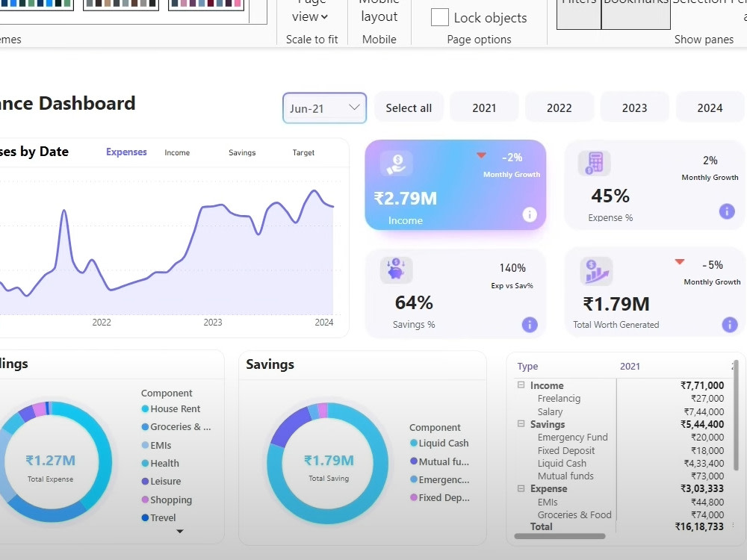This screenshot has width=747, height=560.
Task: Click the red down arrow beside -5%
Action: click(679, 262)
